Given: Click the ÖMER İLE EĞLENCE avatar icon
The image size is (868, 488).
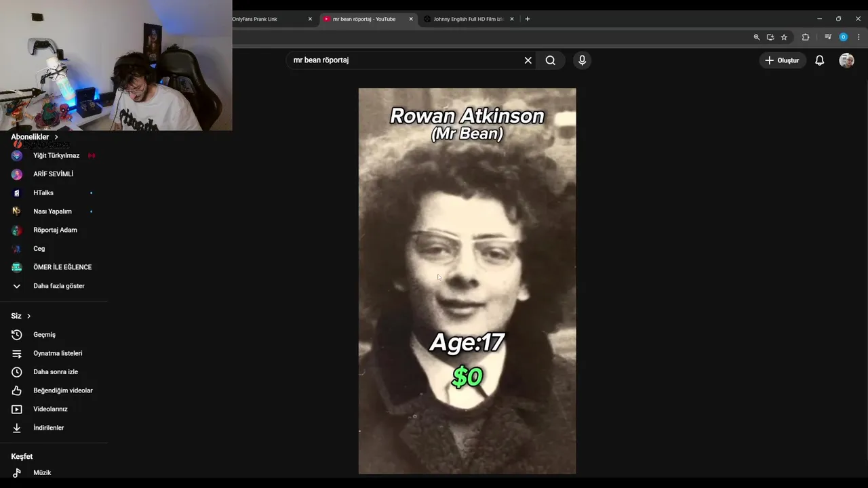Looking at the screenshot, I should point(17,267).
